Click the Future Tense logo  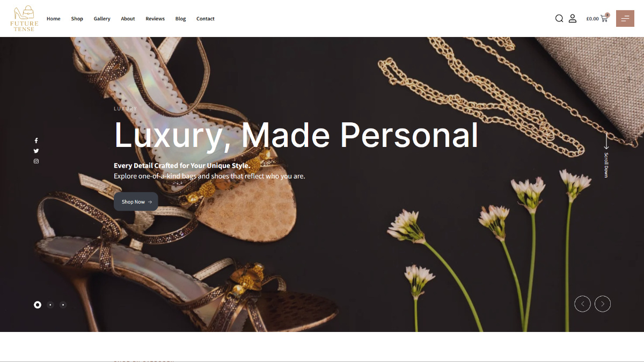[x=24, y=18]
